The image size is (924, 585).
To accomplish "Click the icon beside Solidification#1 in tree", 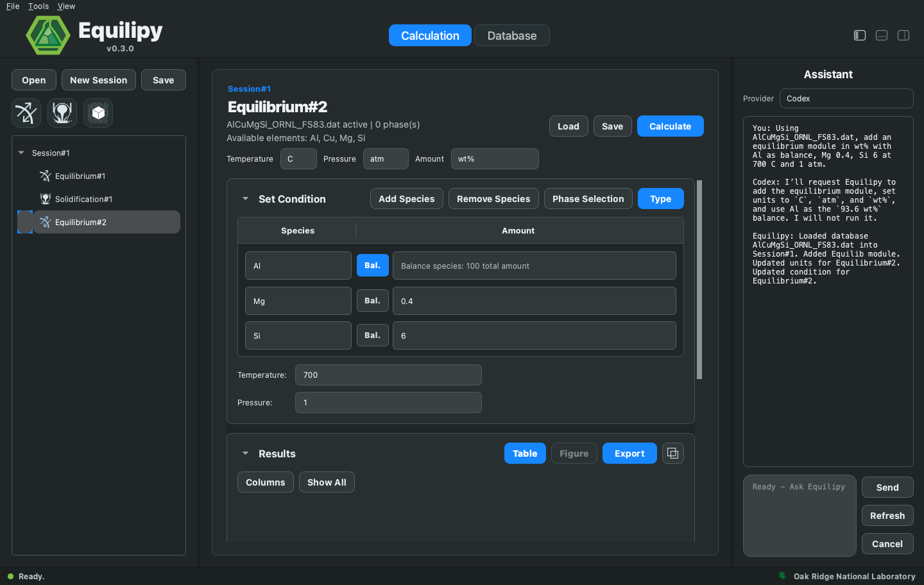I will [x=45, y=199].
